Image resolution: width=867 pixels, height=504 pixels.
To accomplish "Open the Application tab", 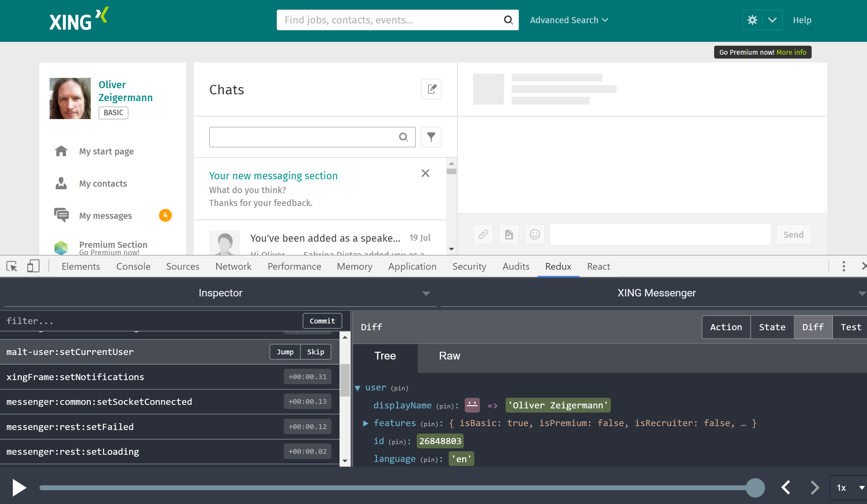I will point(412,266).
